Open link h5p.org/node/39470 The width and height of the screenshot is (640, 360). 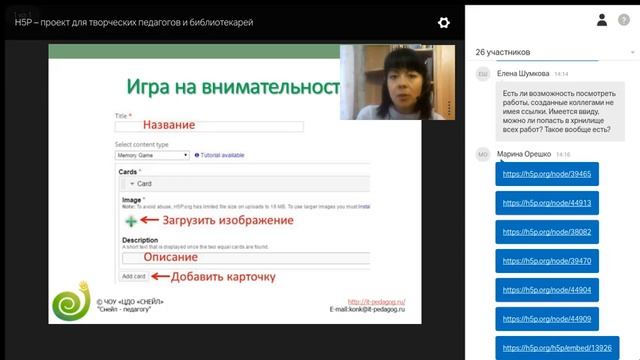tap(547, 261)
